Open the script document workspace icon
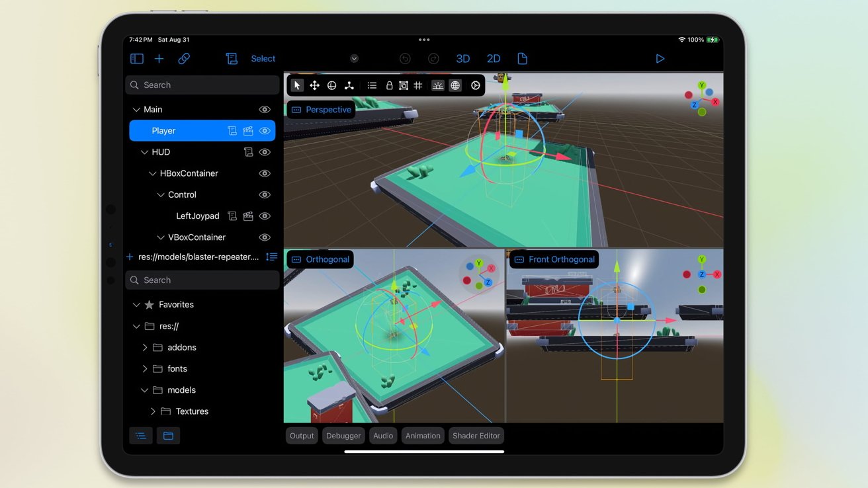The image size is (868, 488). [x=522, y=59]
